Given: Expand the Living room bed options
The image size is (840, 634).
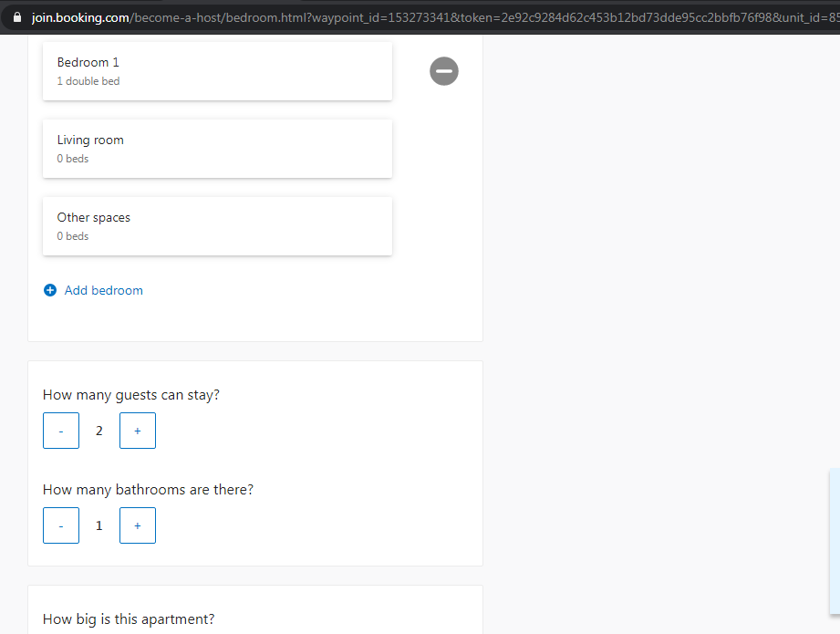Looking at the screenshot, I should click(217, 149).
